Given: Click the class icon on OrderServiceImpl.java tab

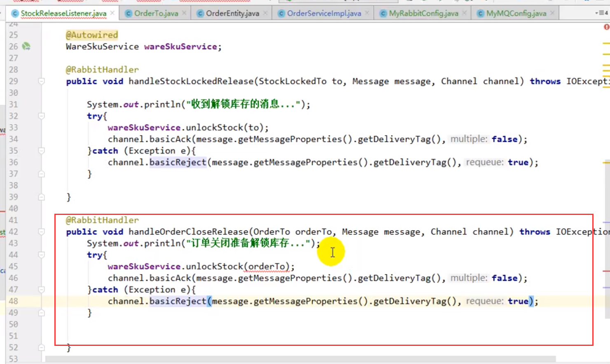Looking at the screenshot, I should tap(281, 14).
